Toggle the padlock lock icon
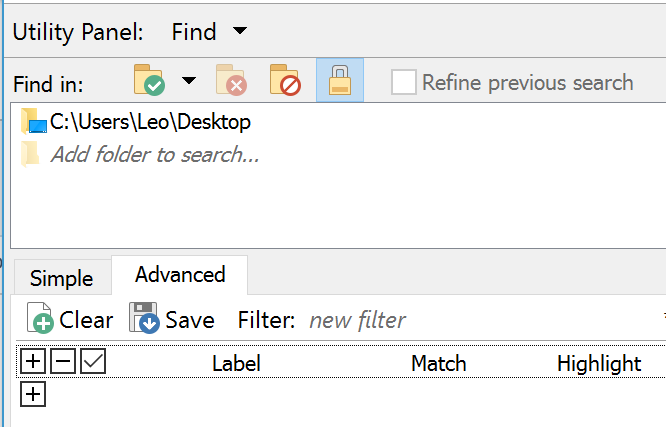Viewport: 666px width, 427px height. (340, 80)
